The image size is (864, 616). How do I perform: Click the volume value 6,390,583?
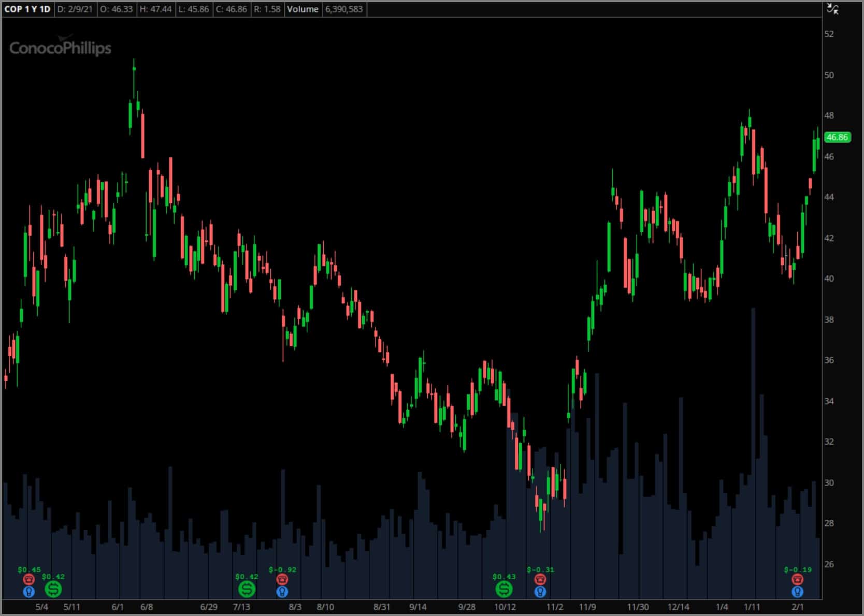[344, 9]
